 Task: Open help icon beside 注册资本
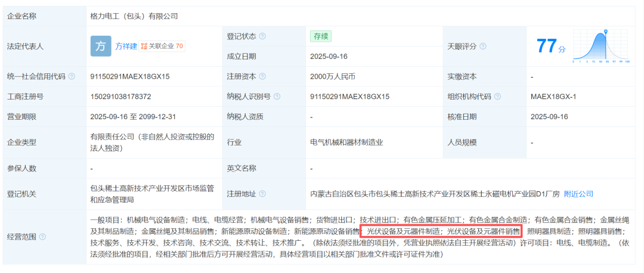pyautogui.click(x=262, y=76)
